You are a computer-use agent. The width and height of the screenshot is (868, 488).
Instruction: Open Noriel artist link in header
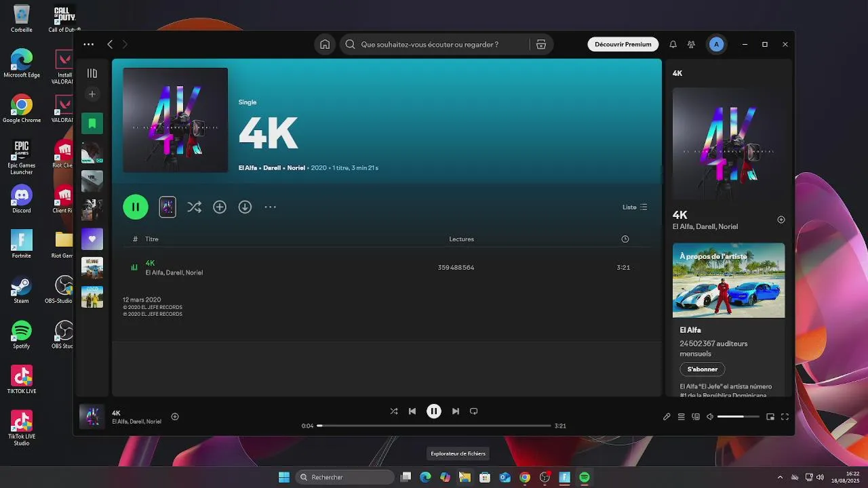(296, 167)
